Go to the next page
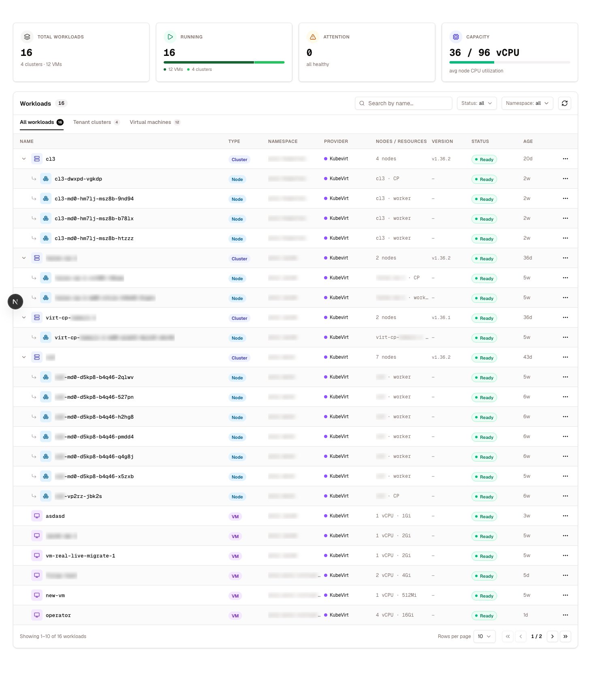Viewport: 591px width, 700px height. point(552,636)
